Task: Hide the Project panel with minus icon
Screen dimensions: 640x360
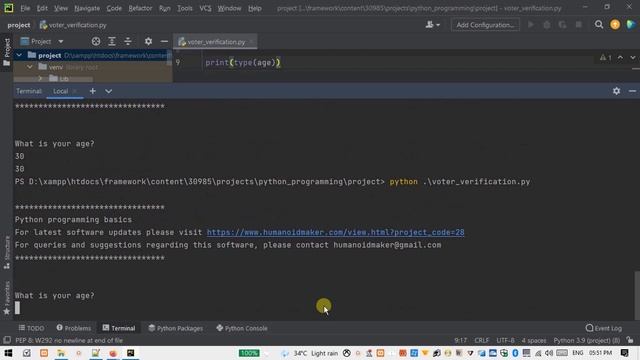Action: pyautogui.click(x=164, y=41)
